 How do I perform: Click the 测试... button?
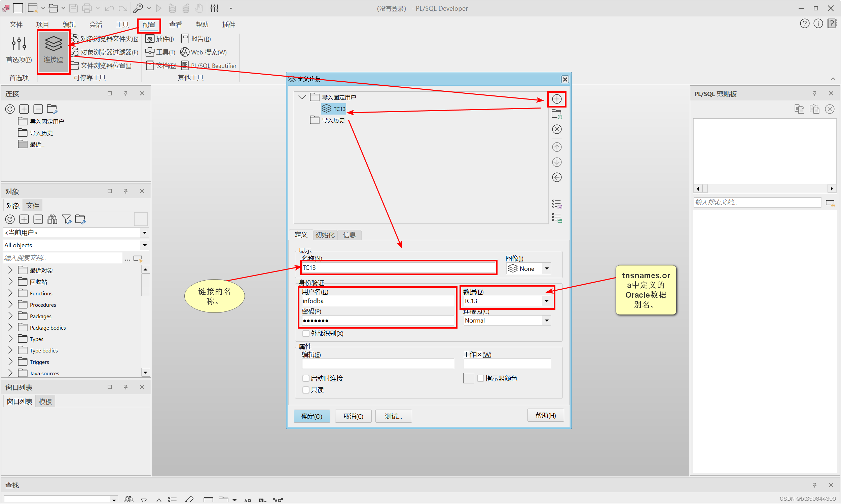(393, 416)
